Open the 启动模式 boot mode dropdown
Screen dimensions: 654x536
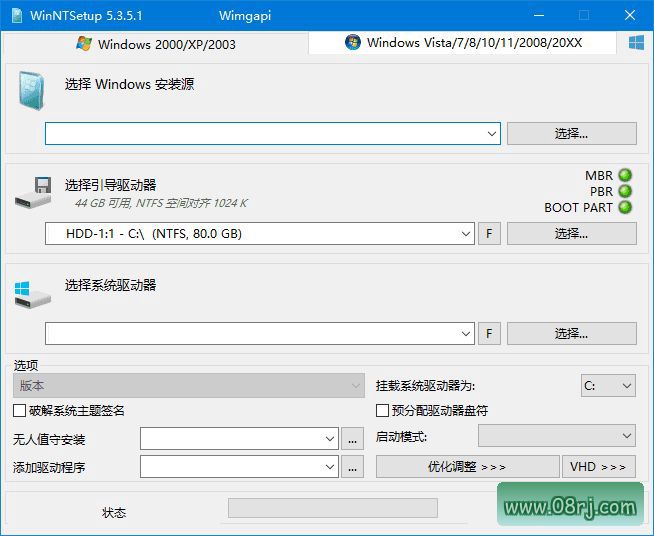click(557, 436)
